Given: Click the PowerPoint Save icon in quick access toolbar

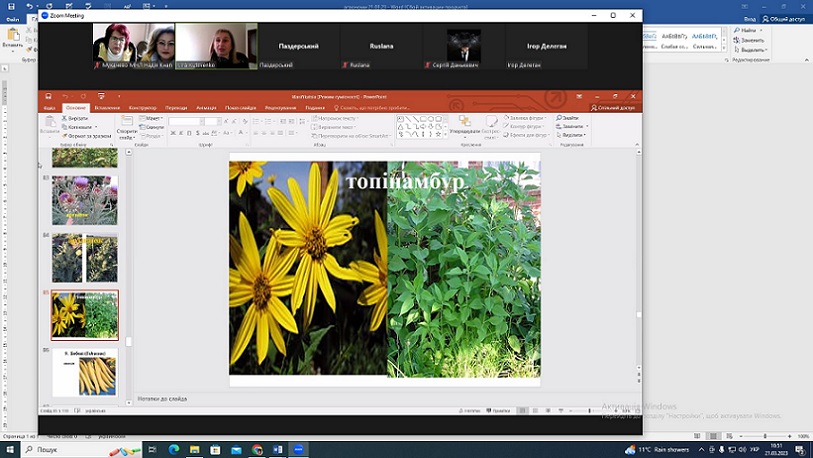Looking at the screenshot, I should [x=48, y=96].
